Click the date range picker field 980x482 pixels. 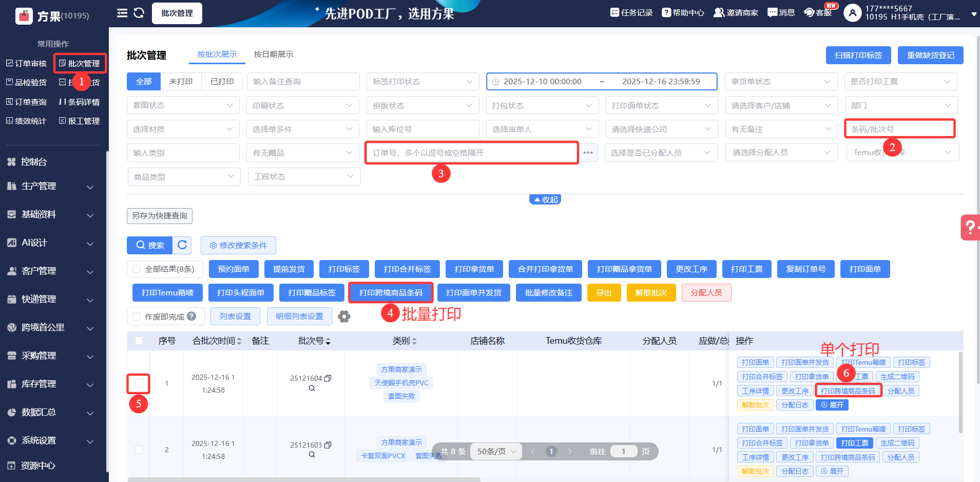click(x=602, y=81)
